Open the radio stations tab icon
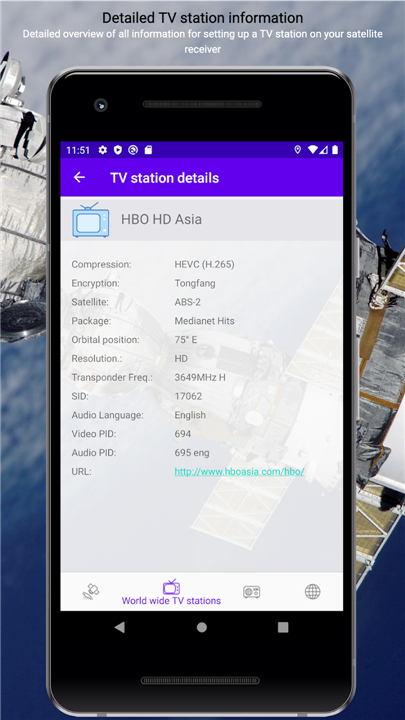The height and width of the screenshot is (720, 405). click(x=252, y=591)
